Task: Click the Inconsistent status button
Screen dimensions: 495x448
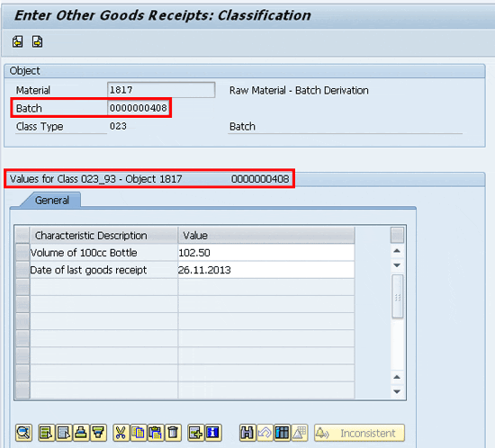Action: pyautogui.click(x=359, y=433)
